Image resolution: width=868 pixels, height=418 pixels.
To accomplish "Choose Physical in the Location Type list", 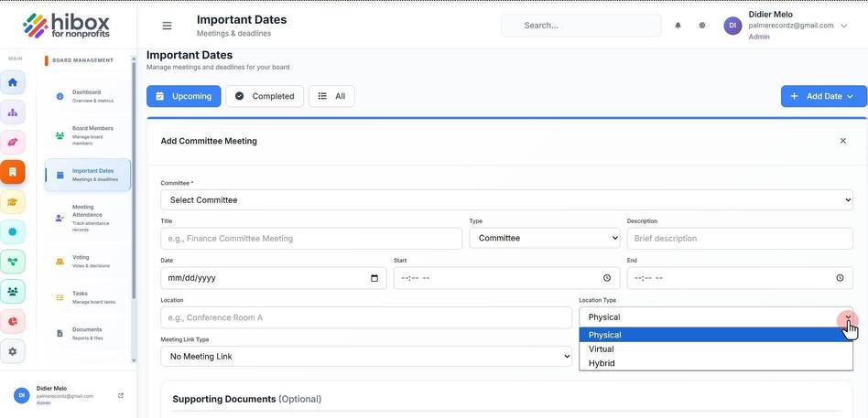I will tap(716, 335).
